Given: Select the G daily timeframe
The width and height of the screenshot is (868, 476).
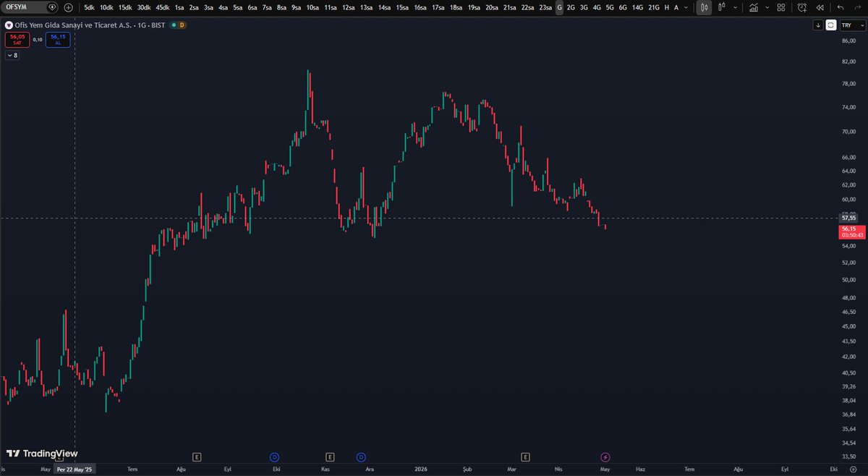Looking at the screenshot, I should (559, 7).
